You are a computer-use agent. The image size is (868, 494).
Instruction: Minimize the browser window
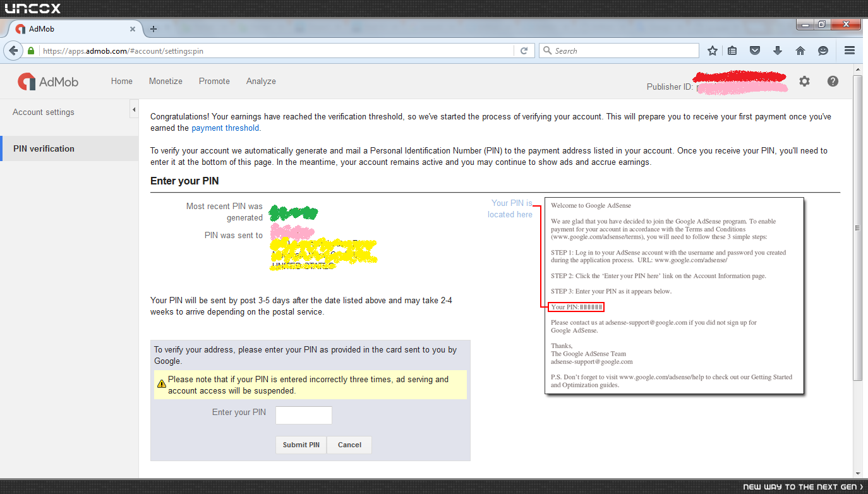(x=804, y=25)
